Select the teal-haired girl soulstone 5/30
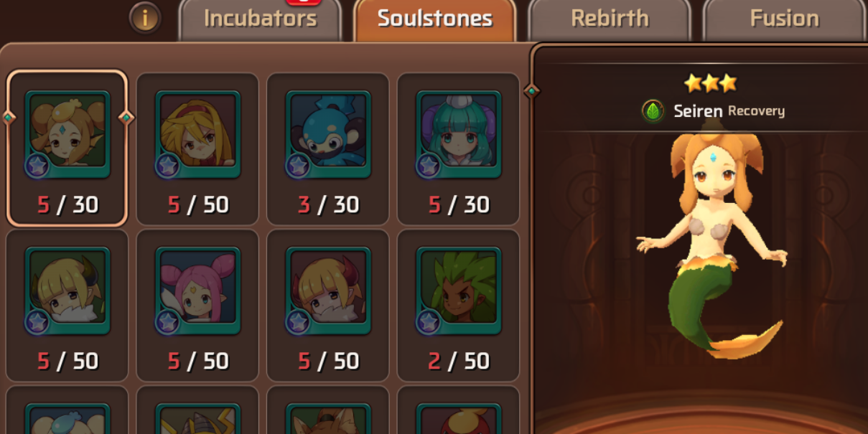Image resolution: width=868 pixels, height=434 pixels. 458,149
